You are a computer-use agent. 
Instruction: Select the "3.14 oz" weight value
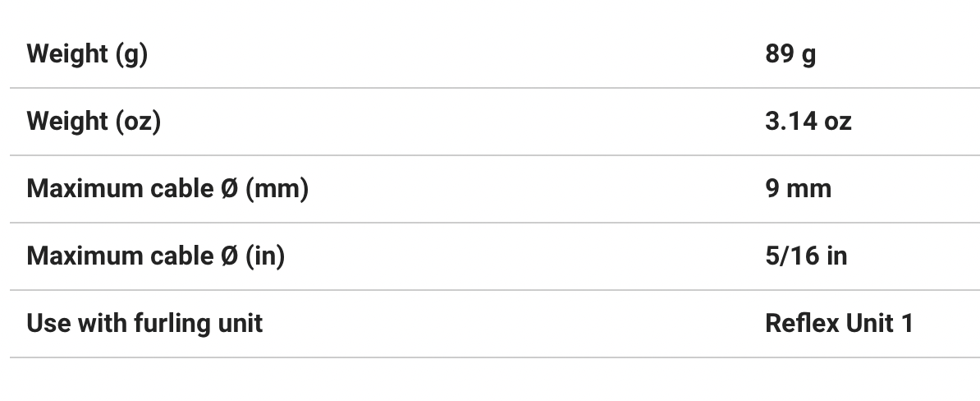[808, 122]
